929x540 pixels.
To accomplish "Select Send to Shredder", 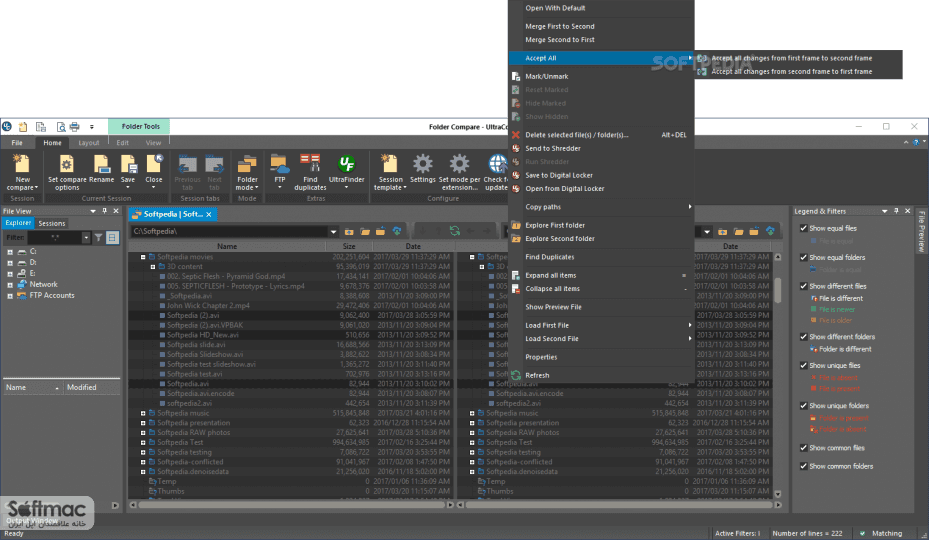I will click(x=552, y=149).
